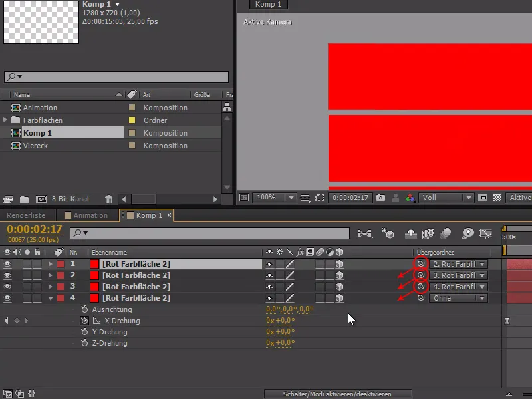Enable the Y-Drehung stopwatch
This screenshot has width=532, height=399.
(x=84, y=332)
